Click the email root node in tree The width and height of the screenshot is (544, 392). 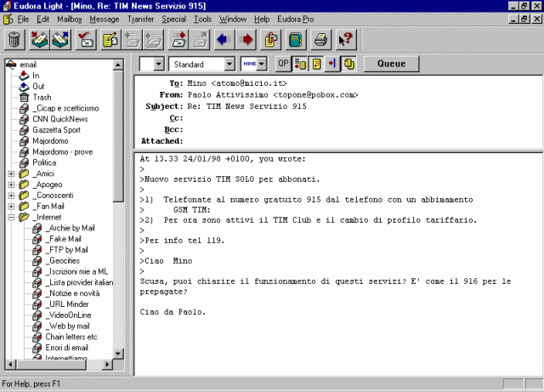tap(28, 65)
